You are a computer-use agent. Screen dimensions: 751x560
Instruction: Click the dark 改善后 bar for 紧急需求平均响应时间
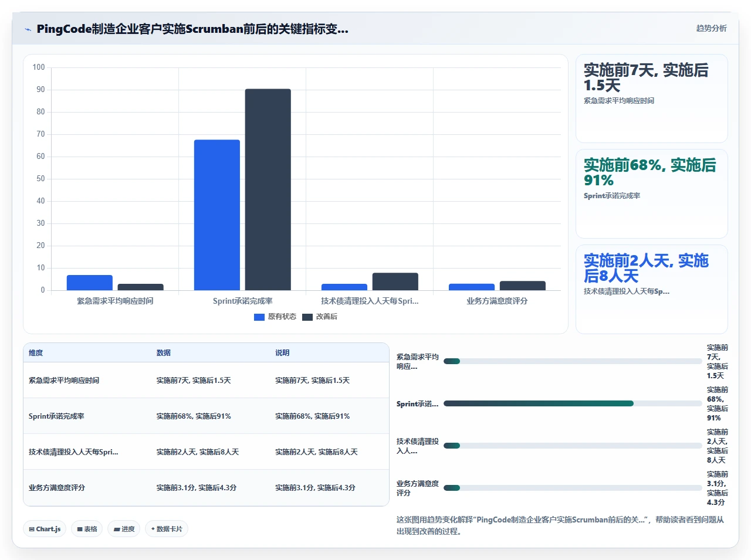141,287
